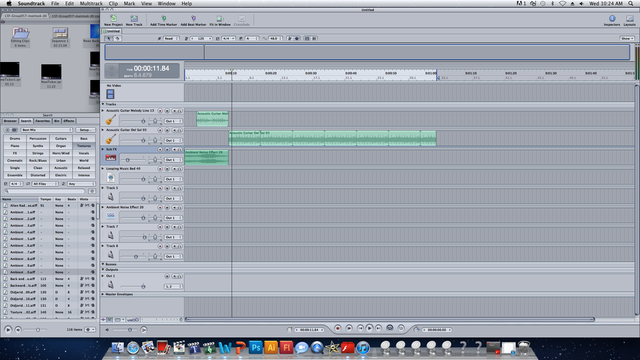
Task: Click the No Video filmstrip icon
Action: pos(110,94)
